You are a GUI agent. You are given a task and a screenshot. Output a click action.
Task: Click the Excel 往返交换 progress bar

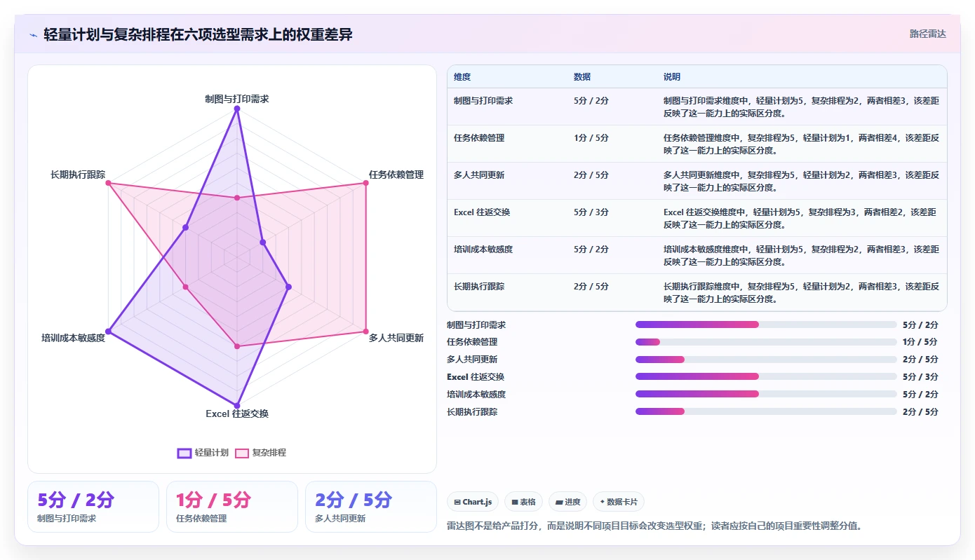click(x=766, y=376)
